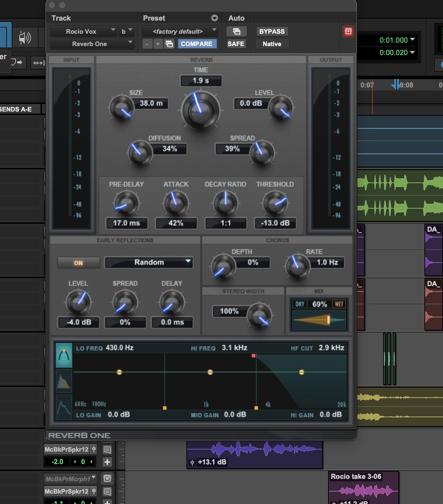443x504 pixels.
Task: Click the plus button beside the -2.0 volume
Action: (107, 462)
